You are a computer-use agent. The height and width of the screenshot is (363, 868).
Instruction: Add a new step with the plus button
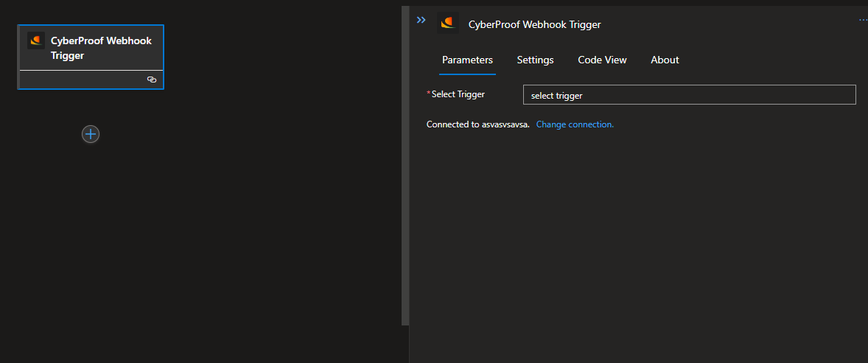coord(91,134)
